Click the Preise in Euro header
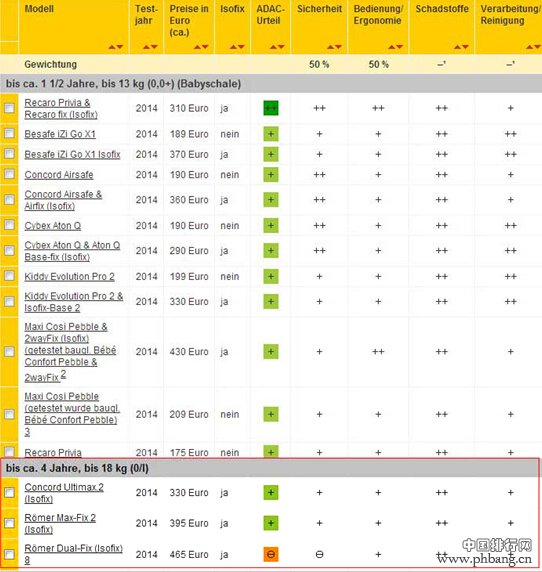Screen dimensions: 542x572 (x=189, y=20)
